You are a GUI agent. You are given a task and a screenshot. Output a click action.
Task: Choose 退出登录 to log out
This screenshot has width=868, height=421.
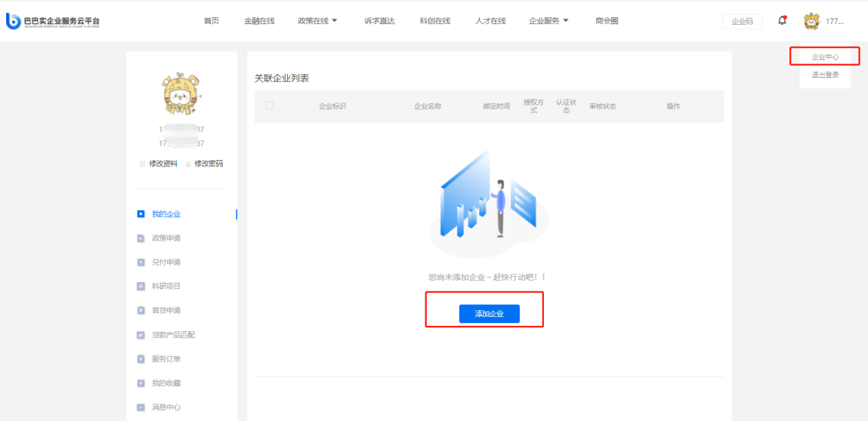(x=825, y=75)
